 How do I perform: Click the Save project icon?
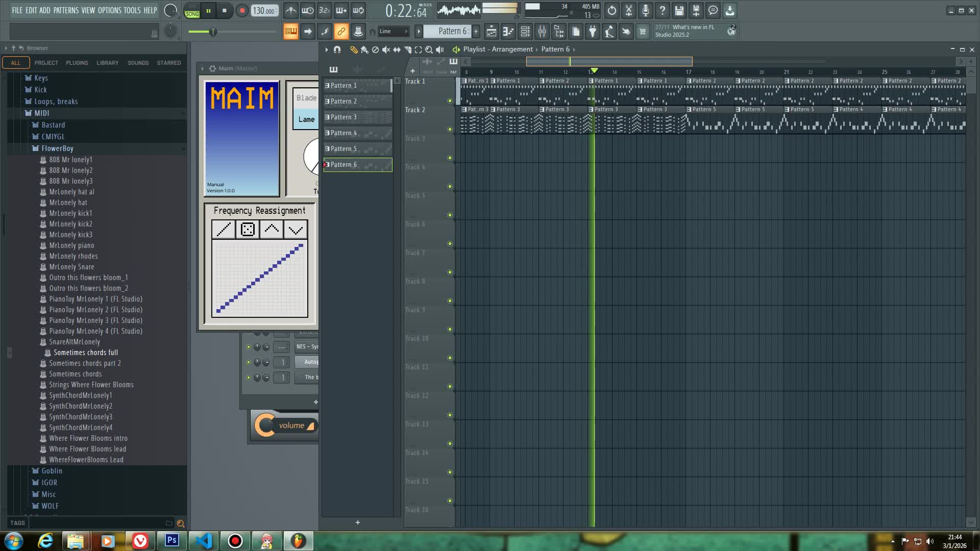[x=679, y=10]
